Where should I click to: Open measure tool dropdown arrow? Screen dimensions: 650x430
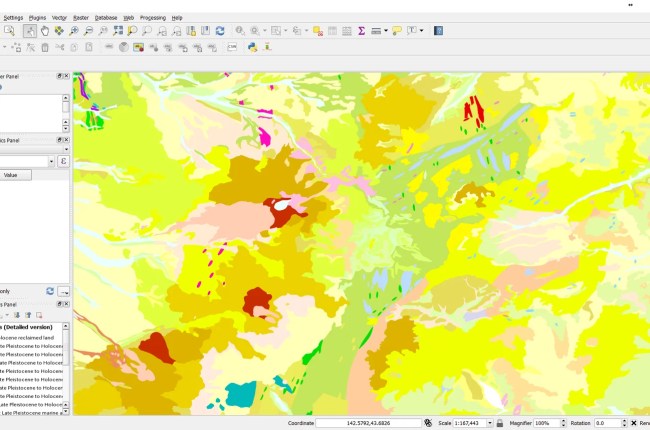pyautogui.click(x=386, y=31)
